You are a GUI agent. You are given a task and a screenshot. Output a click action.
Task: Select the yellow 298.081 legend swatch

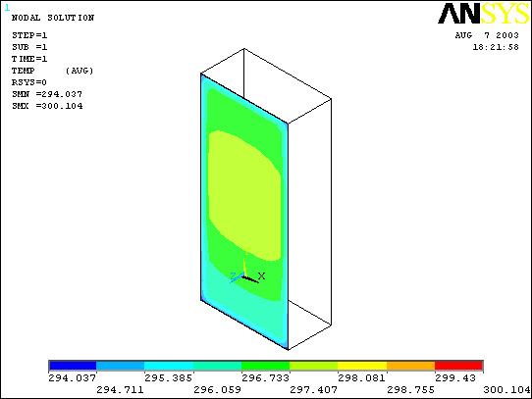coord(362,366)
